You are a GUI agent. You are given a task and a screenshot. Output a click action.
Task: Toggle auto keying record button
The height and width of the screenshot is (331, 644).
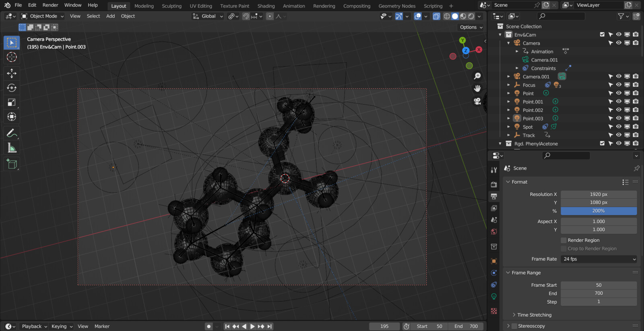208,326
